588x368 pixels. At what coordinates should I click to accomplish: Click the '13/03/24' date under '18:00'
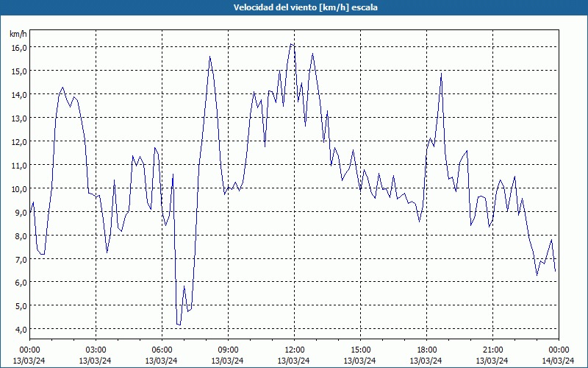pyautogui.click(x=426, y=361)
